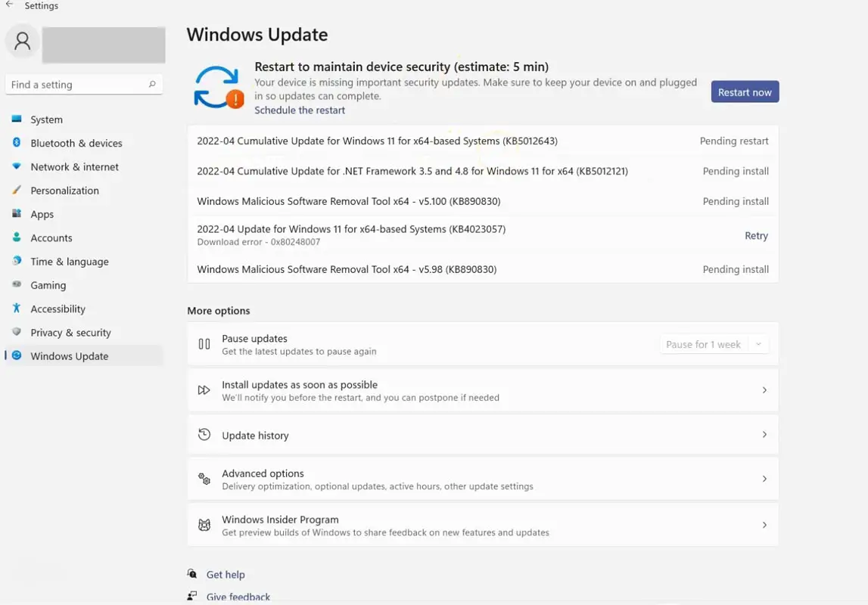Viewport: 868px width, 605px height.
Task: Click the Personalization brush icon
Action: [17, 190]
